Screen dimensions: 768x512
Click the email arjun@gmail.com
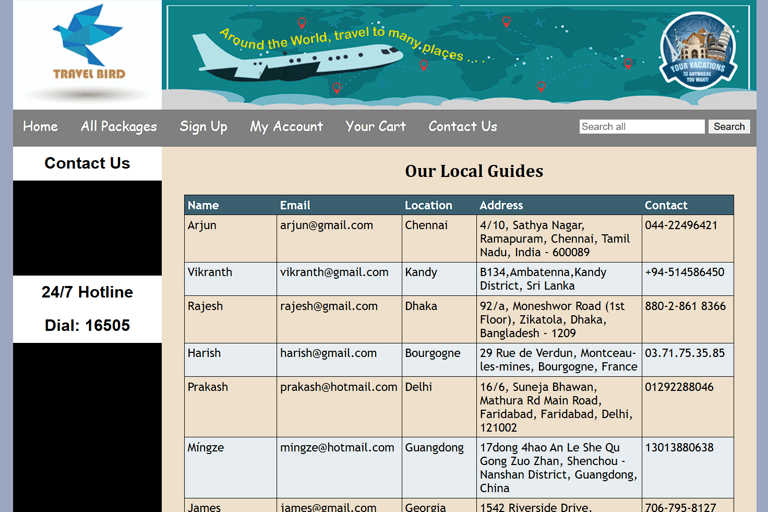(326, 225)
